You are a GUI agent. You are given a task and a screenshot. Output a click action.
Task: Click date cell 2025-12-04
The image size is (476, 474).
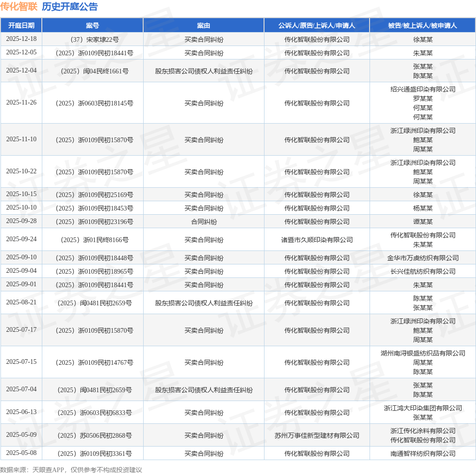[x=21, y=70]
